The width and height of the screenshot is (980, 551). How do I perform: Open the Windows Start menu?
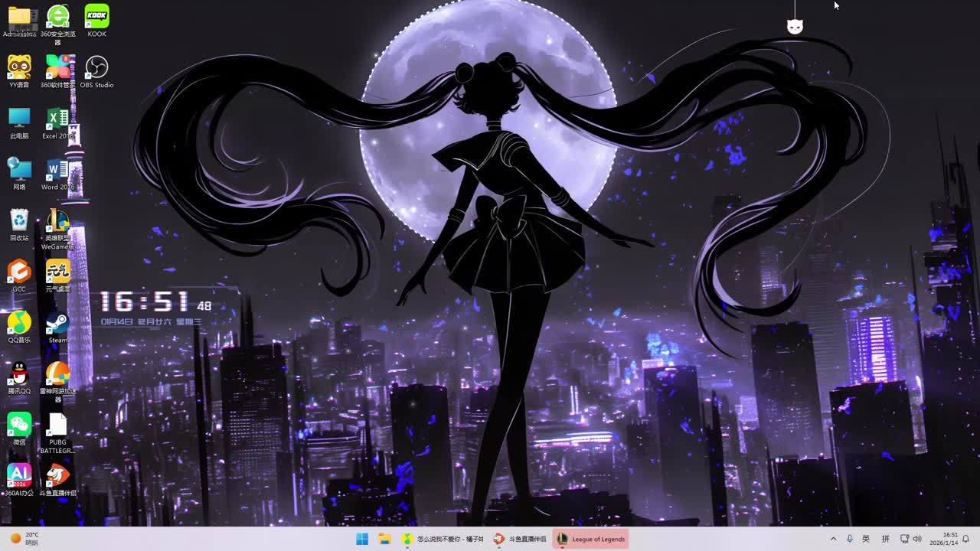362,539
